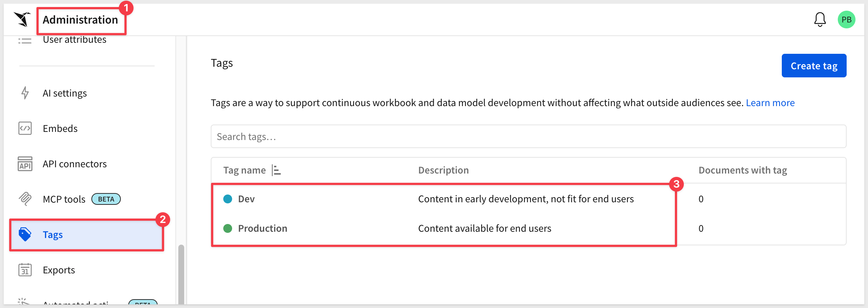Sort by Tag name sort icon
The image size is (868, 308).
click(276, 170)
